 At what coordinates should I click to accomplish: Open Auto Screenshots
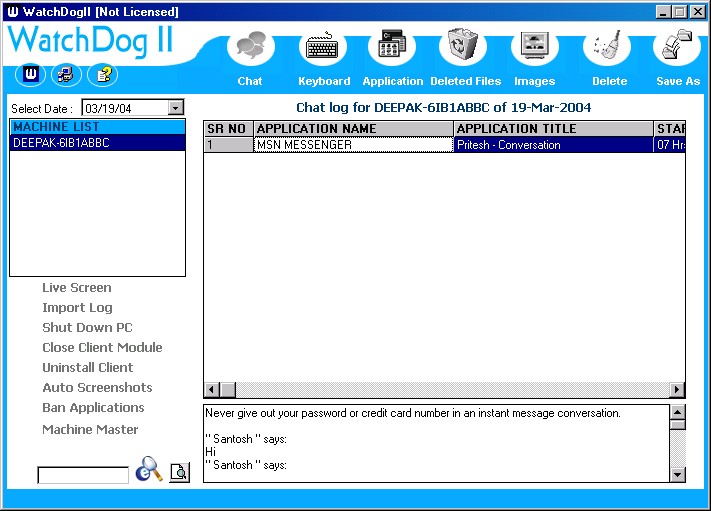97,387
